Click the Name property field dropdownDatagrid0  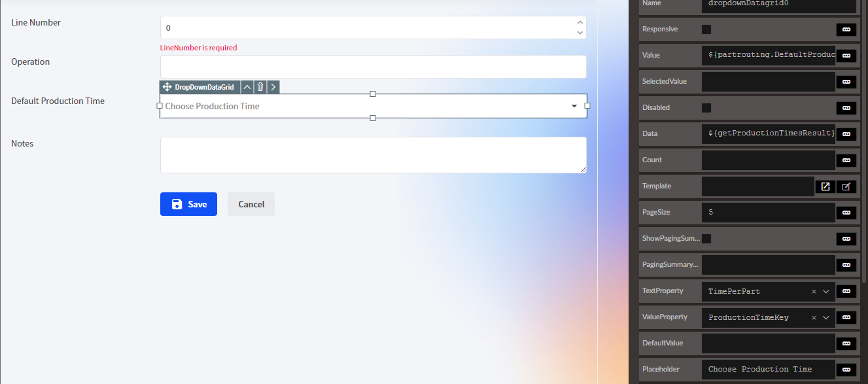point(778,5)
